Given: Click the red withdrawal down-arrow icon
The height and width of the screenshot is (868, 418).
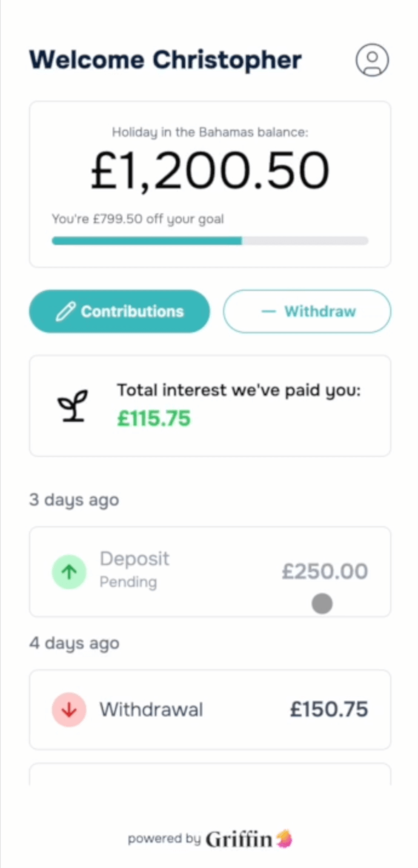Looking at the screenshot, I should pos(69,710).
